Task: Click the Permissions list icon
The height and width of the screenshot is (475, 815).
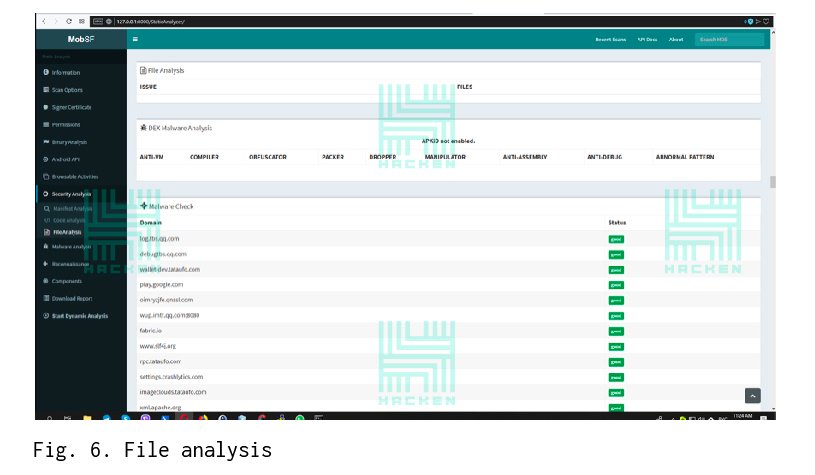Action: [x=46, y=125]
